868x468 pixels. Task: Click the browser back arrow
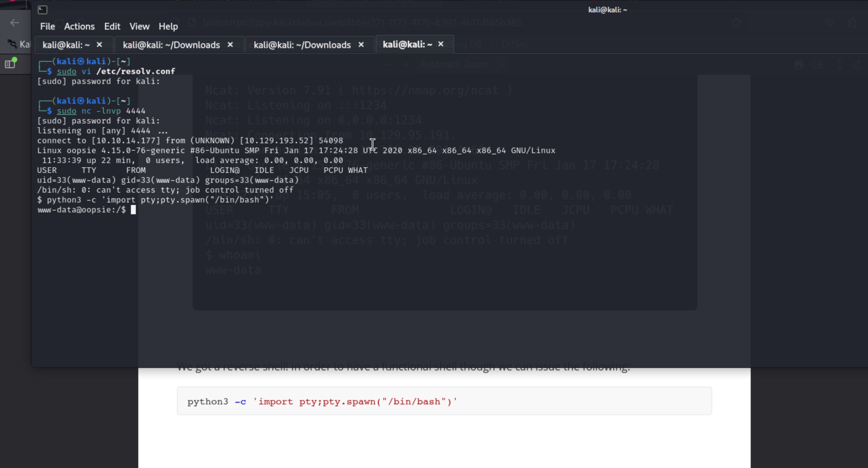tap(15, 23)
